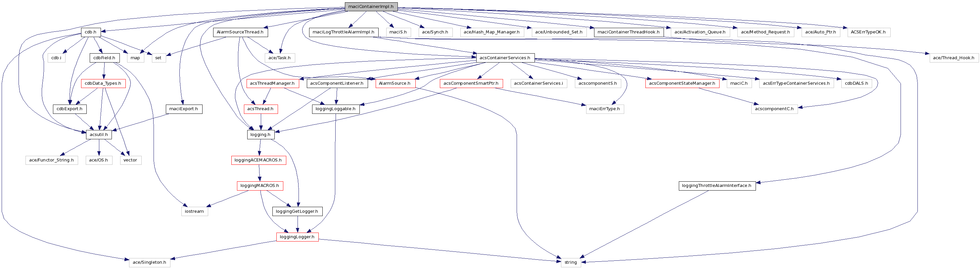This screenshot has width=980, height=269.
Task: Open the cdbField.h node
Action: [x=104, y=58]
